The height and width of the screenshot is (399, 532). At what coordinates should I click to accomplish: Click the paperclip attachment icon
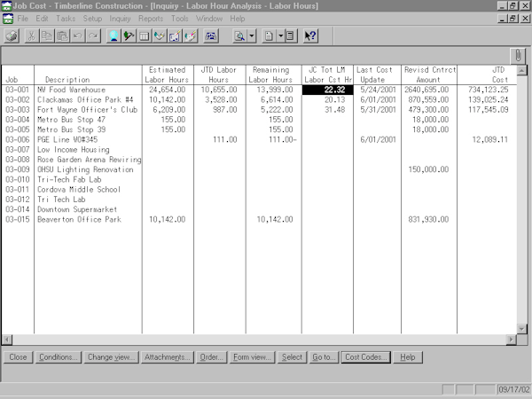click(x=518, y=56)
